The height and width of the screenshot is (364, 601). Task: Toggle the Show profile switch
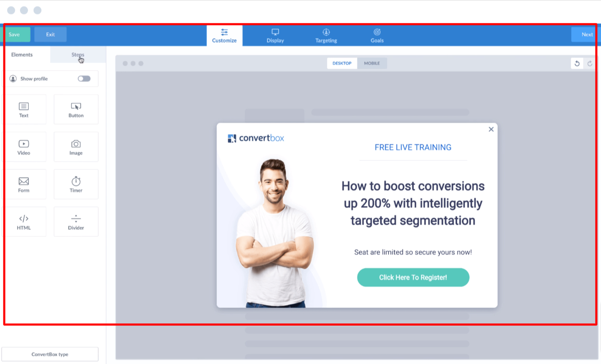[84, 78]
